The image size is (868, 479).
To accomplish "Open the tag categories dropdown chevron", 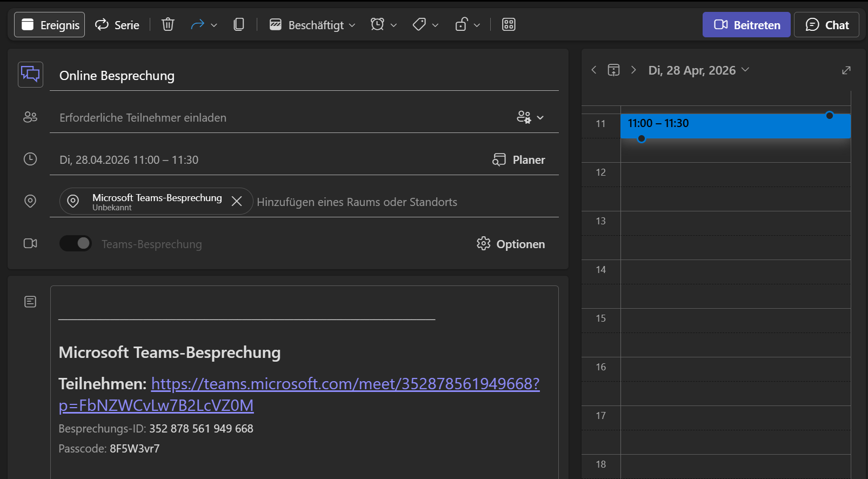I will click(435, 25).
